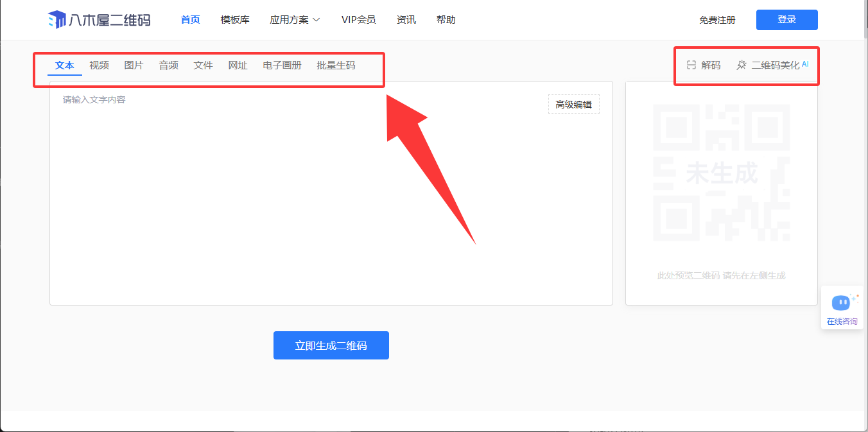This screenshot has height=432, width=868.
Task: Switch to the 批量生码 tab
Action: (x=336, y=65)
